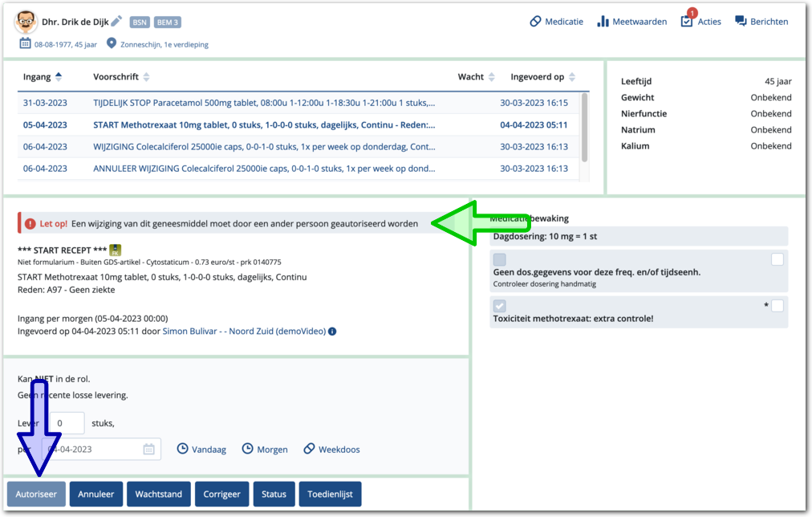This screenshot has height=517, width=812.
Task: Sort the list by Ingang column
Action: click(58, 77)
